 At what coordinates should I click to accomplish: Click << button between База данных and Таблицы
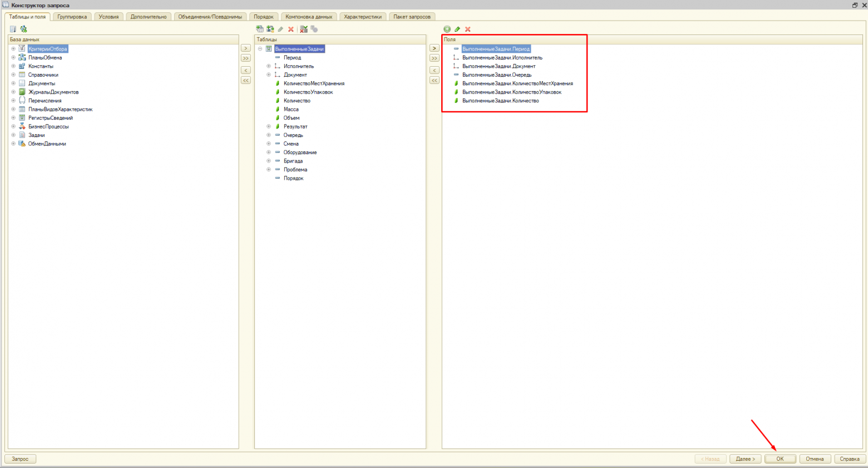click(x=245, y=81)
